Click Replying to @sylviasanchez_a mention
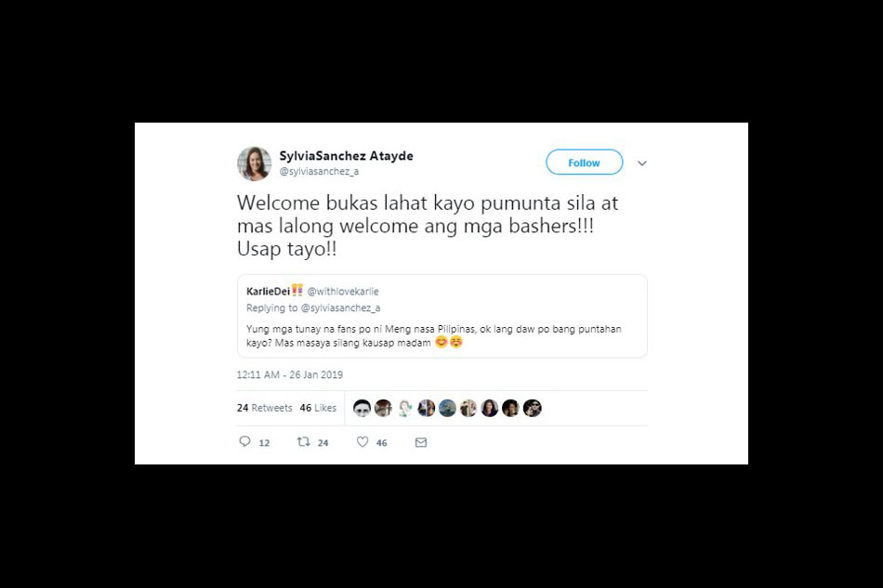Screen dimensions: 883x588 point(341,307)
